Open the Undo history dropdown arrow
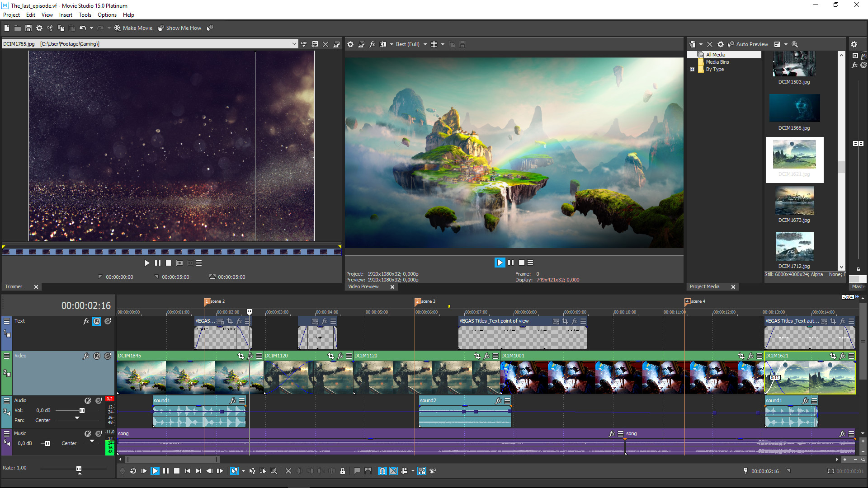Screen dimensions: 868x488 (90, 28)
